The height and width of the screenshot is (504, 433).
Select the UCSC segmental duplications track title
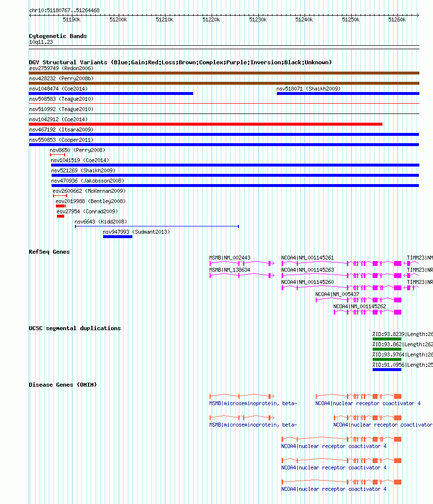75,328
